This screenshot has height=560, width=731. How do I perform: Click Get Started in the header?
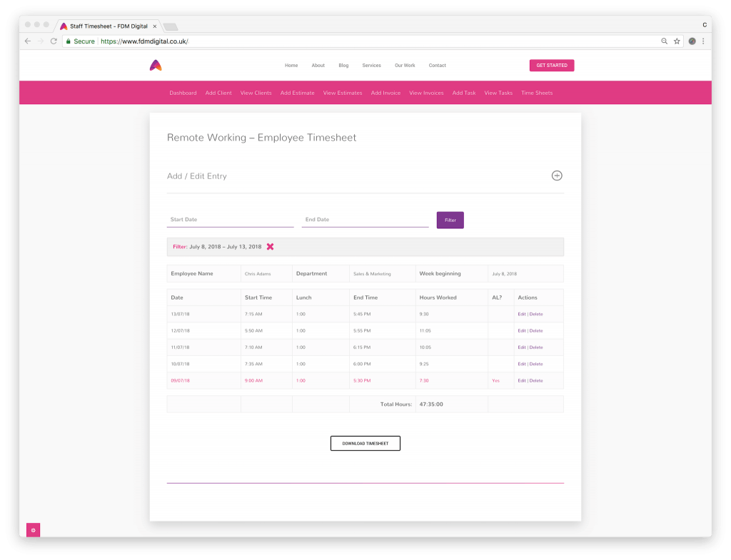point(551,65)
